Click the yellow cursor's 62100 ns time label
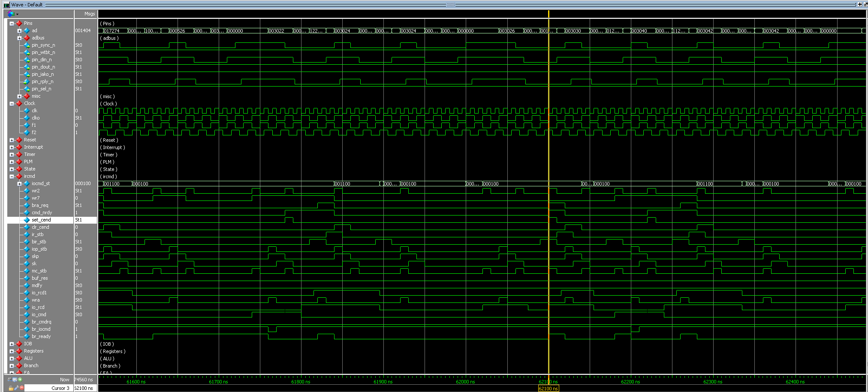Viewport: 868px width, 392px height. click(548, 389)
